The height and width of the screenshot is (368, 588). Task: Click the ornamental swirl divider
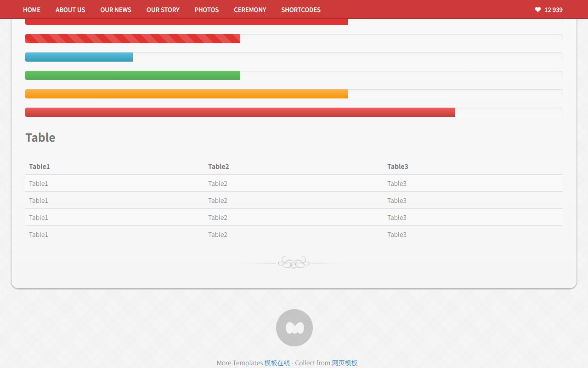[x=294, y=263]
